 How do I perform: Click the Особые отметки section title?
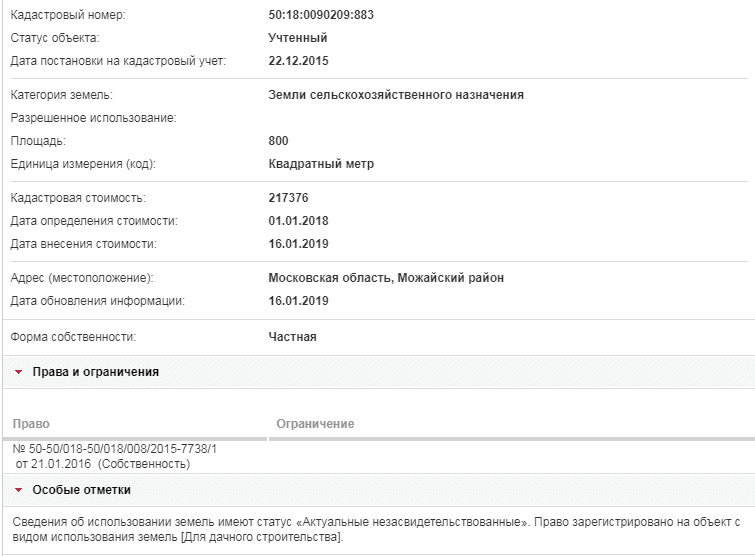pos(81,490)
